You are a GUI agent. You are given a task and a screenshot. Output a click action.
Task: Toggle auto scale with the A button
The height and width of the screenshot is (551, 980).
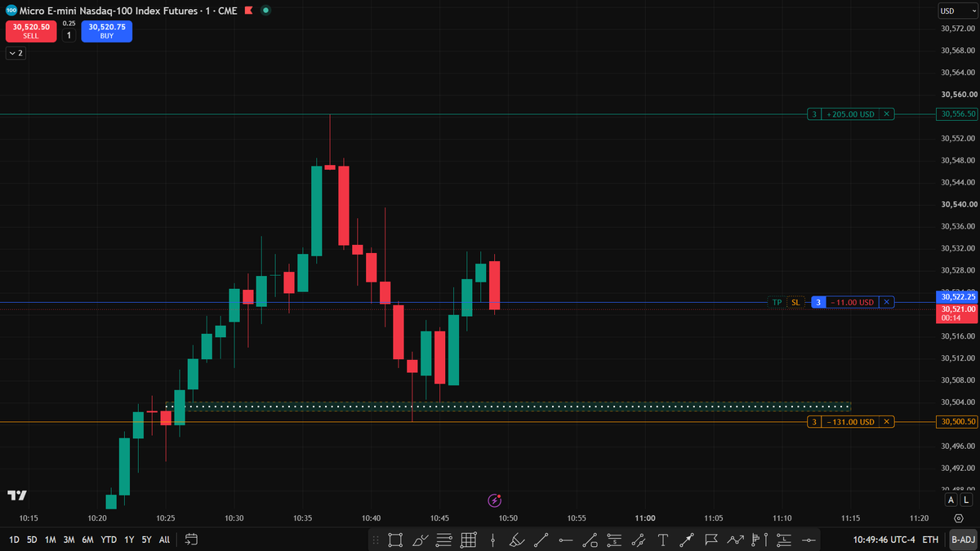click(x=951, y=500)
